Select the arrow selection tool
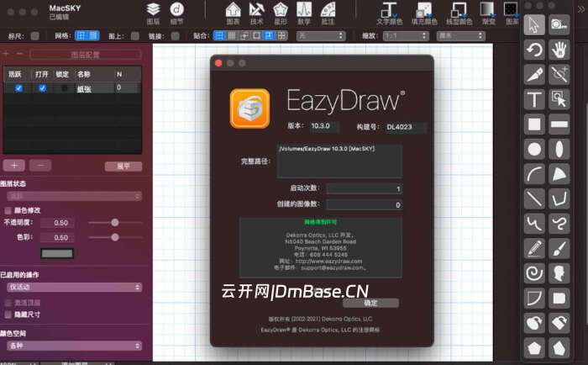Image resolution: width=588 pixels, height=365 pixels. coord(534,24)
